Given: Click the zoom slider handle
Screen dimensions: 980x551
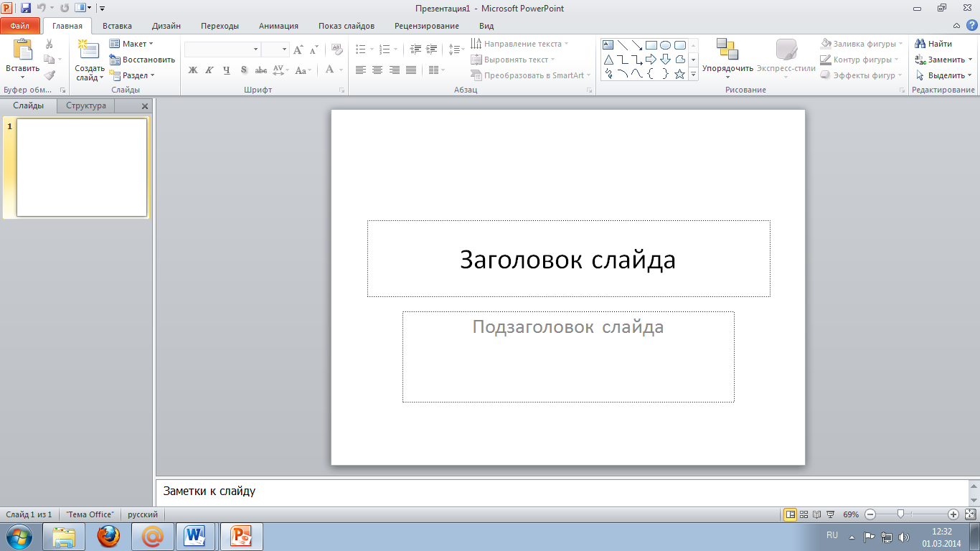Looking at the screenshot, I should (x=900, y=514).
